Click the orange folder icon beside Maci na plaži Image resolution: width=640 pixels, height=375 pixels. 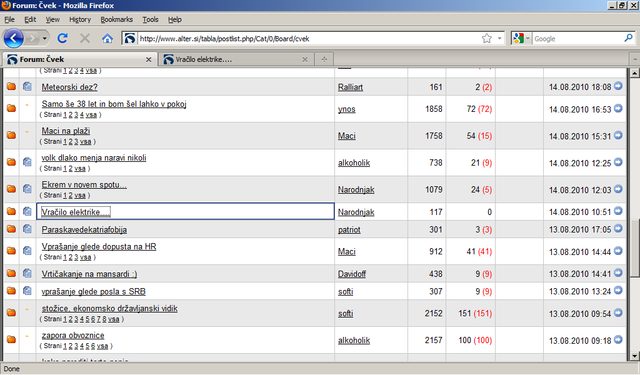coord(11,135)
